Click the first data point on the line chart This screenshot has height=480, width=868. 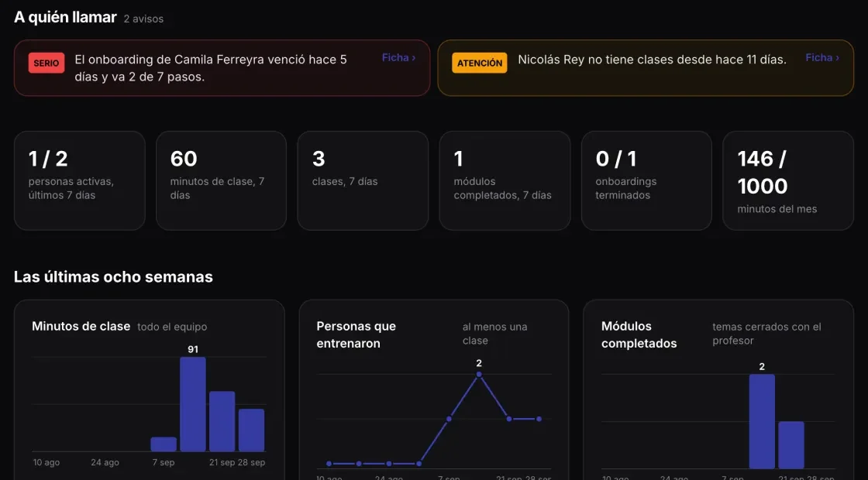click(329, 464)
